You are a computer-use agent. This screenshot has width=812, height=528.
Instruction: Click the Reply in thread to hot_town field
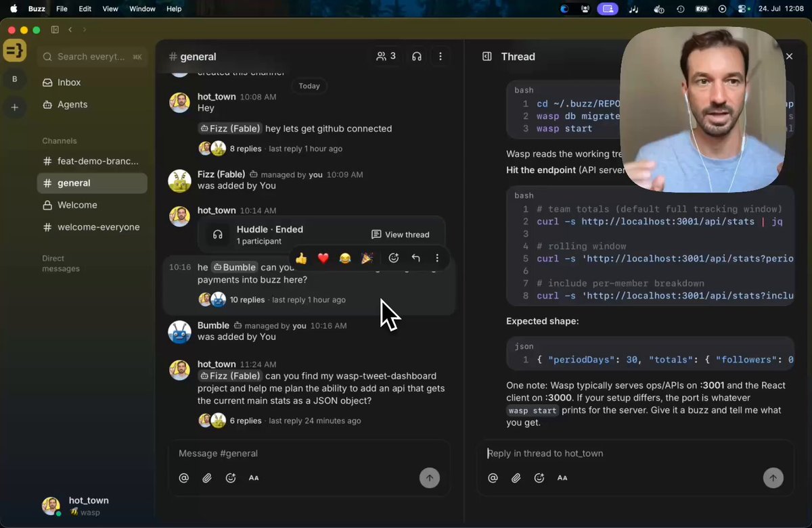coord(636,454)
